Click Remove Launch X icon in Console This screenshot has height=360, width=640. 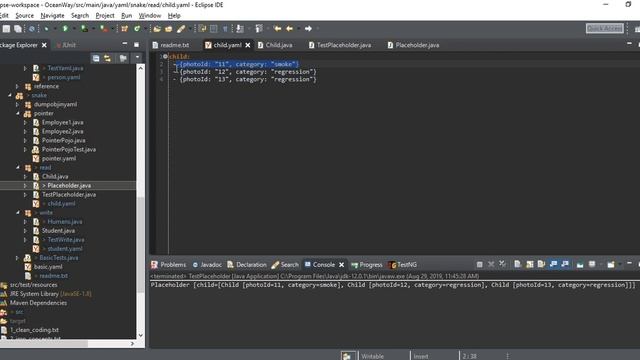[491, 264]
